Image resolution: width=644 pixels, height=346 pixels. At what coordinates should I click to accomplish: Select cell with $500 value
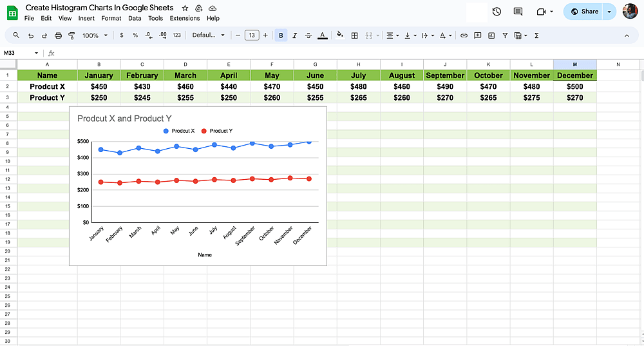(574, 86)
